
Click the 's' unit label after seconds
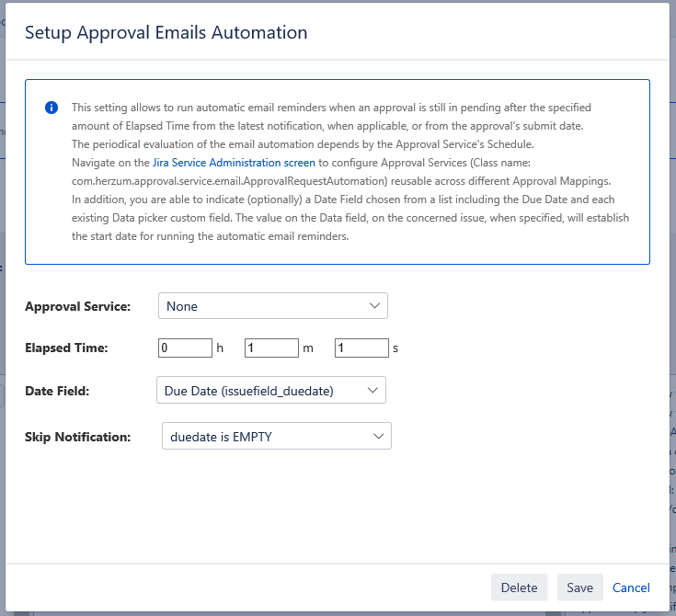[x=395, y=348]
